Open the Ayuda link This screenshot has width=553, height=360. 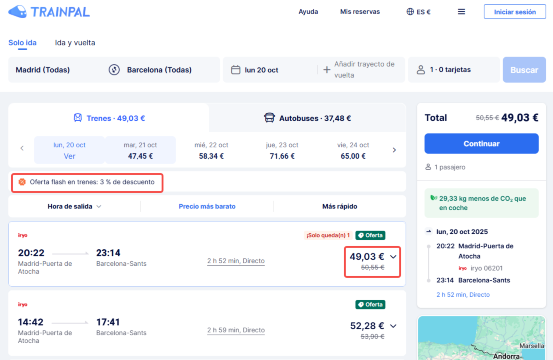pyautogui.click(x=308, y=12)
